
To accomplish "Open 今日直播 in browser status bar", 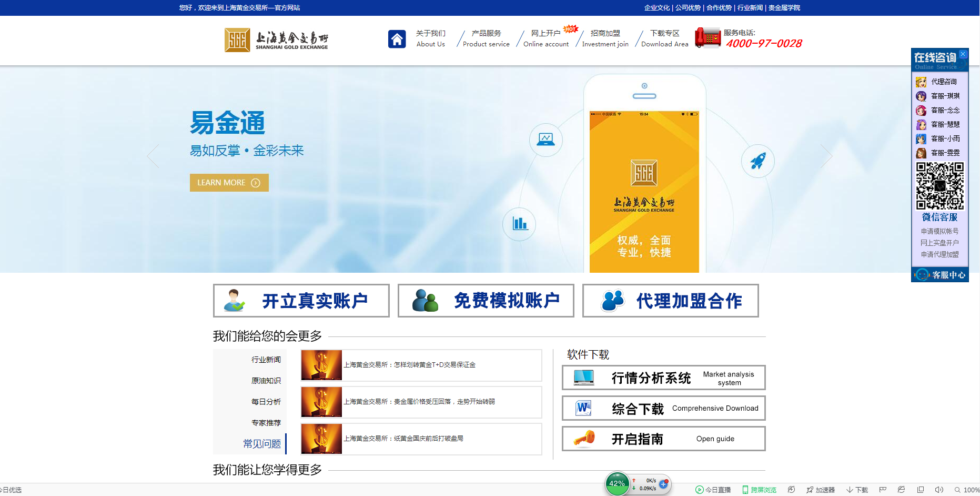I will coord(713,490).
